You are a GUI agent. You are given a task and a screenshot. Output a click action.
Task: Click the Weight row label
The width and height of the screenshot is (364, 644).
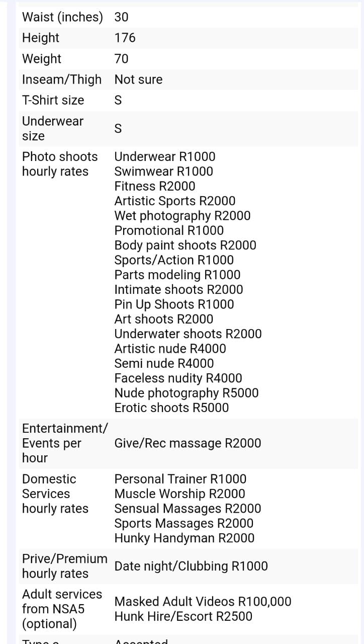pyautogui.click(x=42, y=59)
